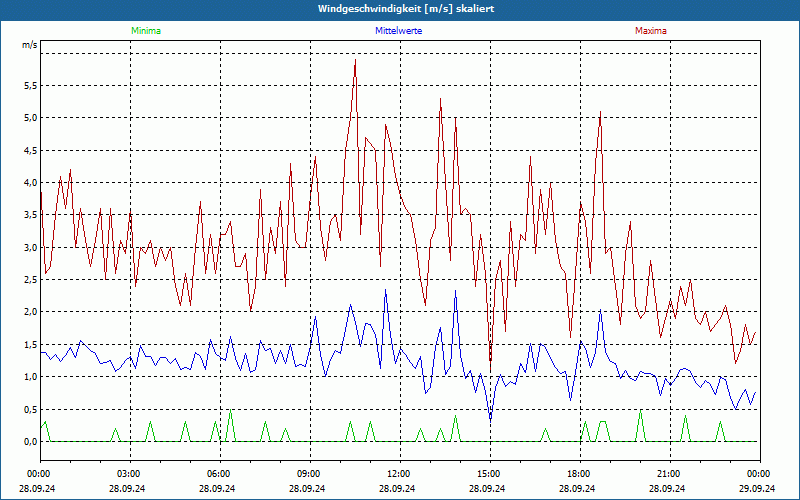Click the highest blue Mittelwerte peak before 12:00

tap(385, 290)
